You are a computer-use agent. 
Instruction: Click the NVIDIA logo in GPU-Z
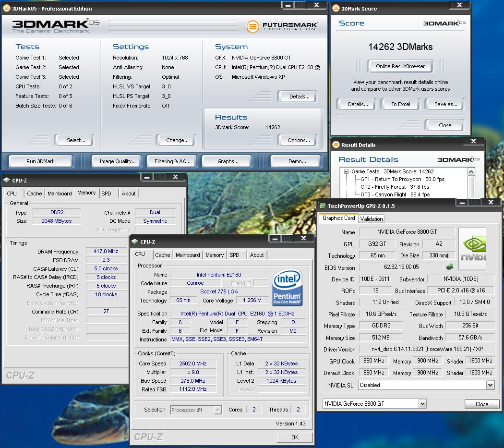[472, 249]
